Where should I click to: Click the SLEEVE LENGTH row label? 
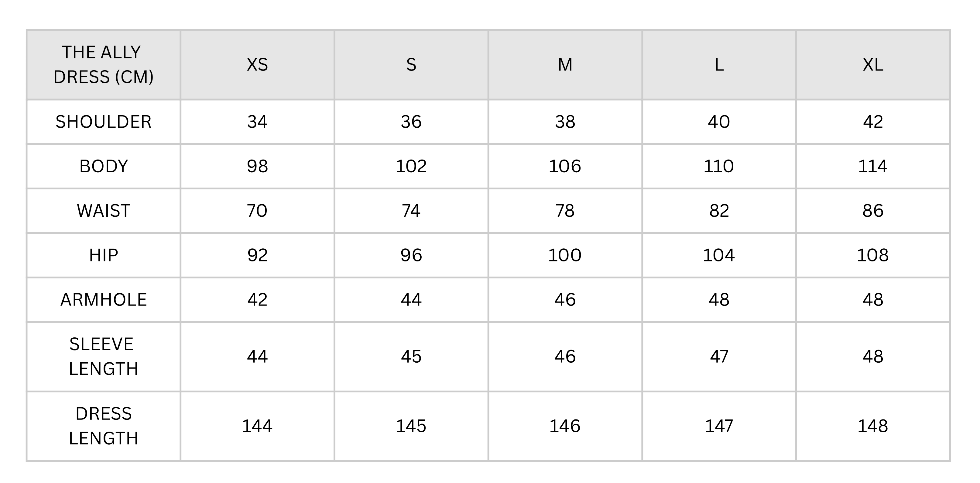pos(104,357)
